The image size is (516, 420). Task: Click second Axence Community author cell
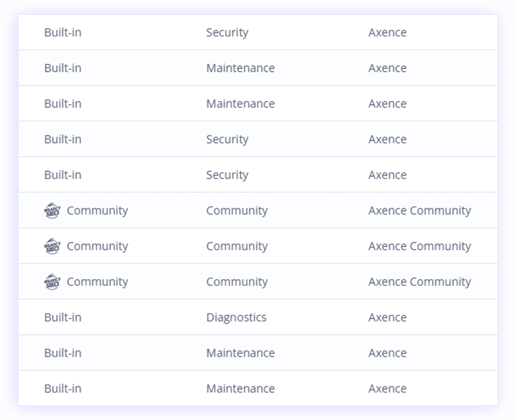click(420, 246)
